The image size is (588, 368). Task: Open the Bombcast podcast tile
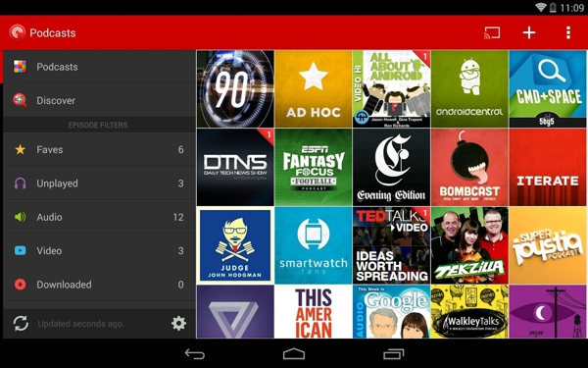coord(469,167)
